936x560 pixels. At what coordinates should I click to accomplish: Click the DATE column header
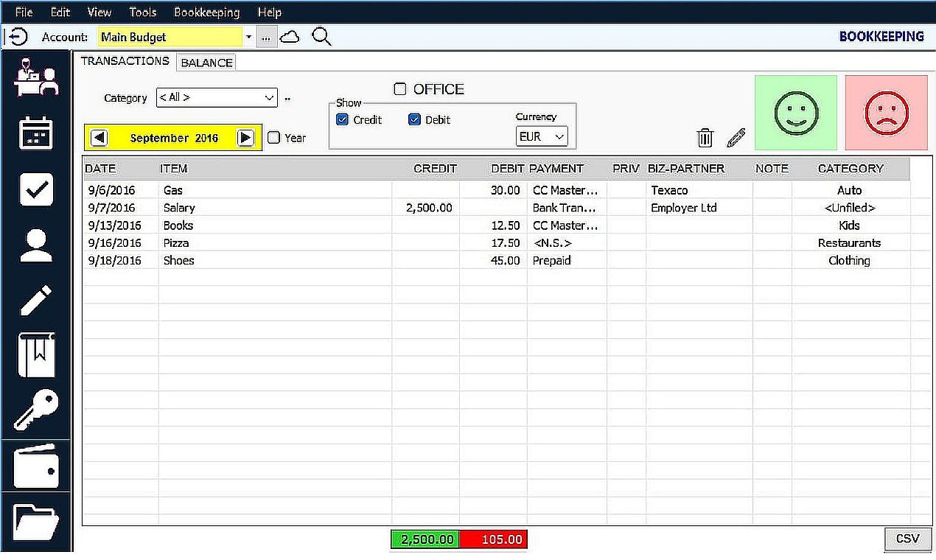(x=100, y=169)
